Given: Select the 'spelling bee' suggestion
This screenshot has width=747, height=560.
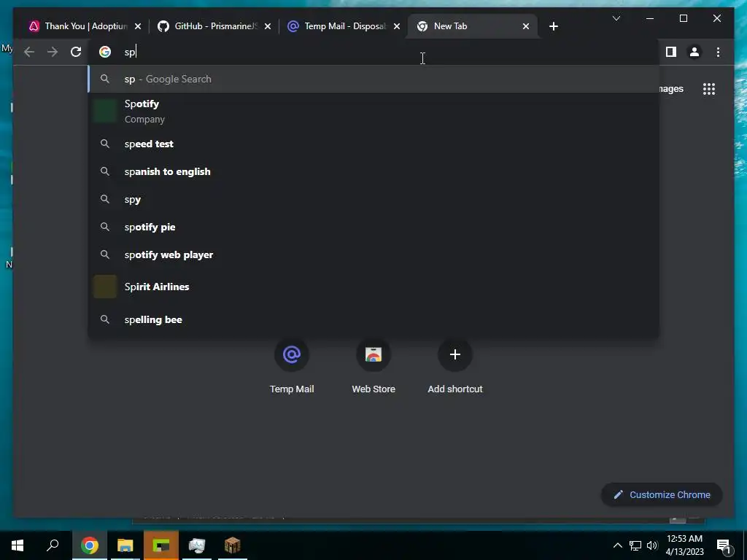Looking at the screenshot, I should 374,319.
